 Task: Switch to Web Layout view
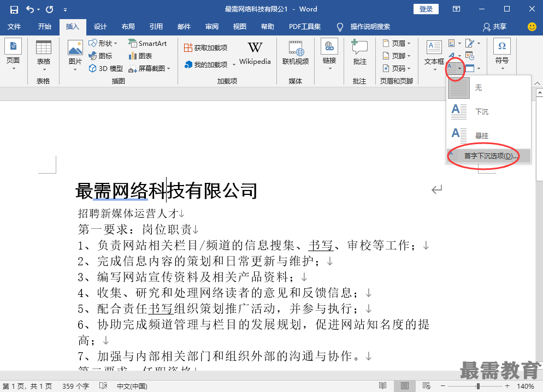click(426, 386)
